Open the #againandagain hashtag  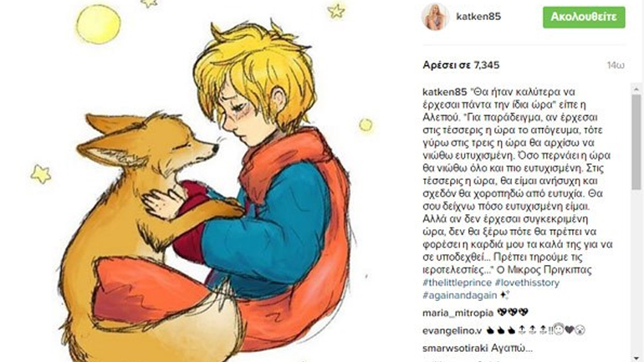(x=460, y=295)
